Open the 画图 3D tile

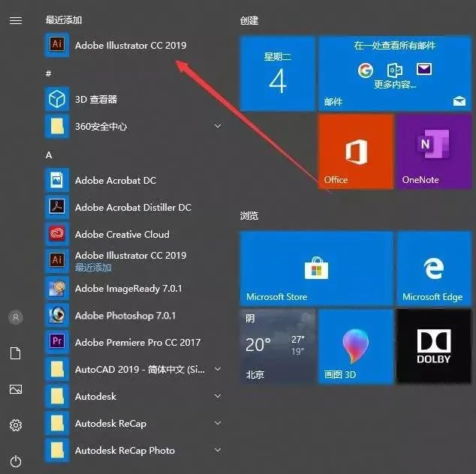coord(356,346)
